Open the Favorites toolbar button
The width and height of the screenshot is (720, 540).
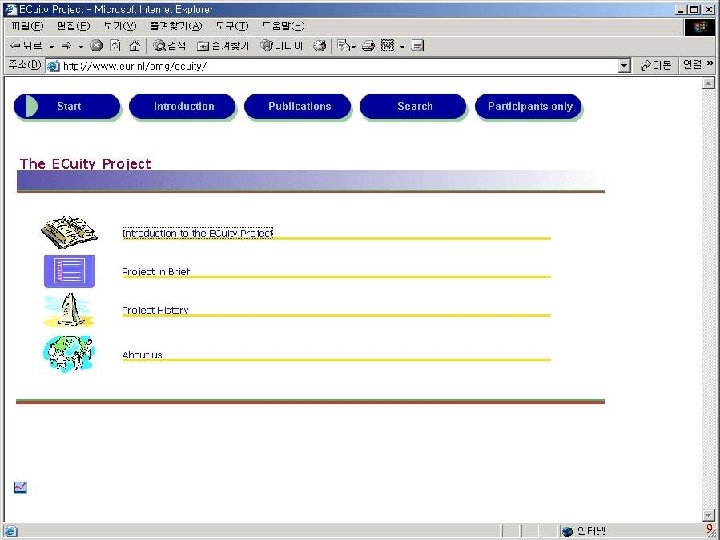(x=223, y=45)
